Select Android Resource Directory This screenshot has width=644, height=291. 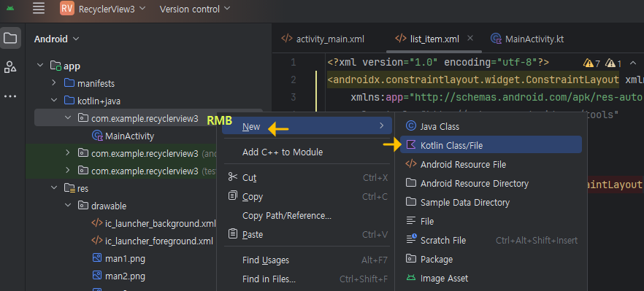491,183
